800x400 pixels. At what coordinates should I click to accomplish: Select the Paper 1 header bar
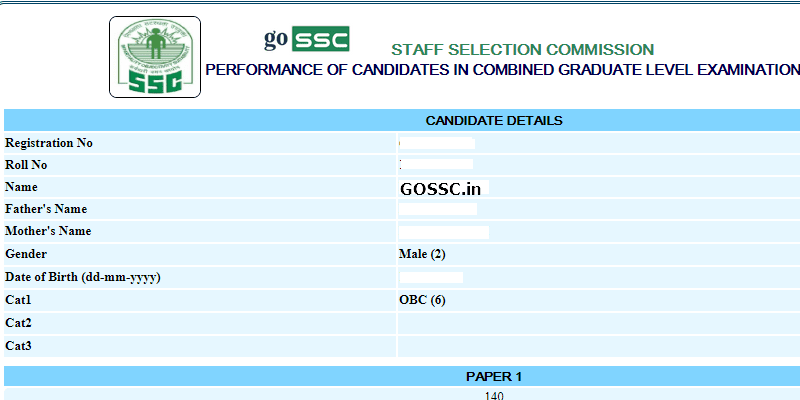(x=494, y=377)
